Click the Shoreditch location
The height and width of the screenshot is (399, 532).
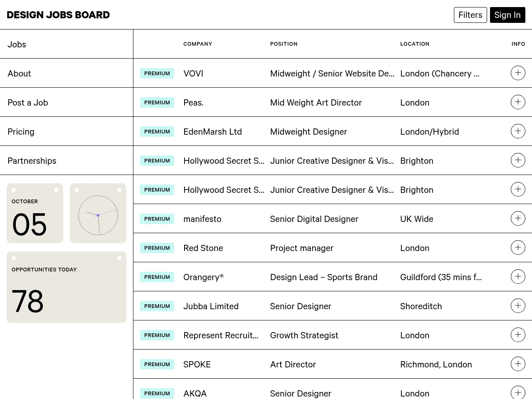[x=421, y=306]
